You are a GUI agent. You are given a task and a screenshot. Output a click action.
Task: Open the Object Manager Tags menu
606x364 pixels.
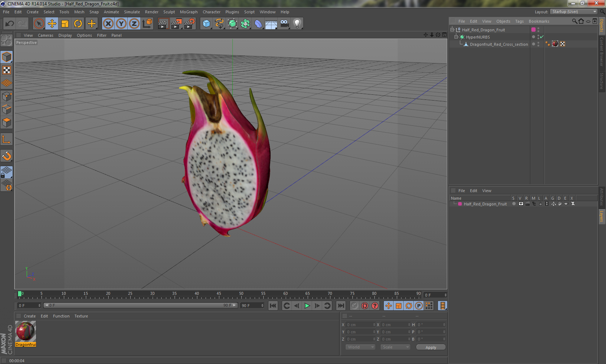(519, 21)
